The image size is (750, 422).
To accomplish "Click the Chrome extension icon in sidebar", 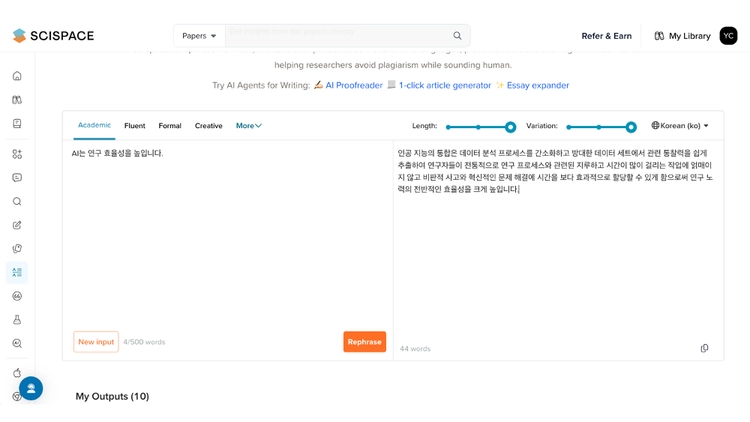I will [x=16, y=397].
